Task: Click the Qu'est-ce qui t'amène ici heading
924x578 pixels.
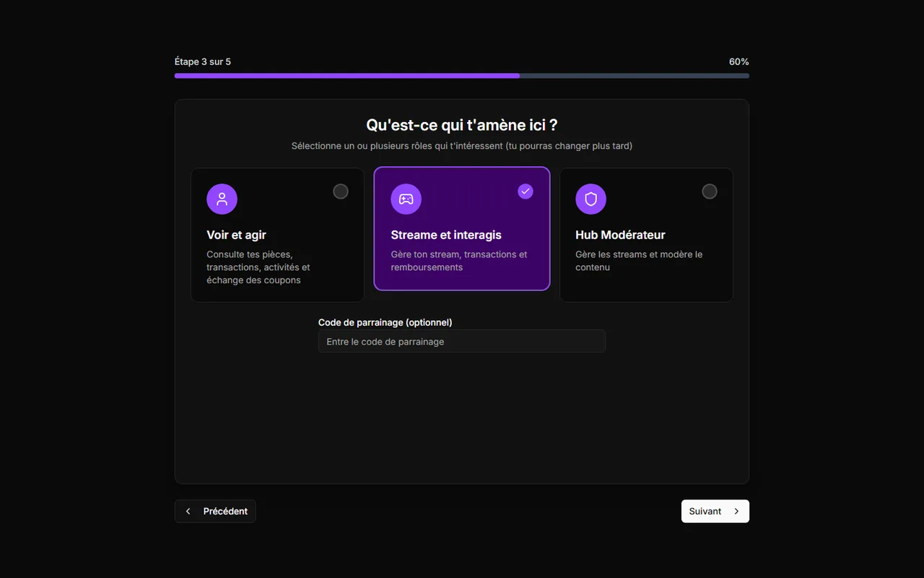Action: [x=462, y=125]
